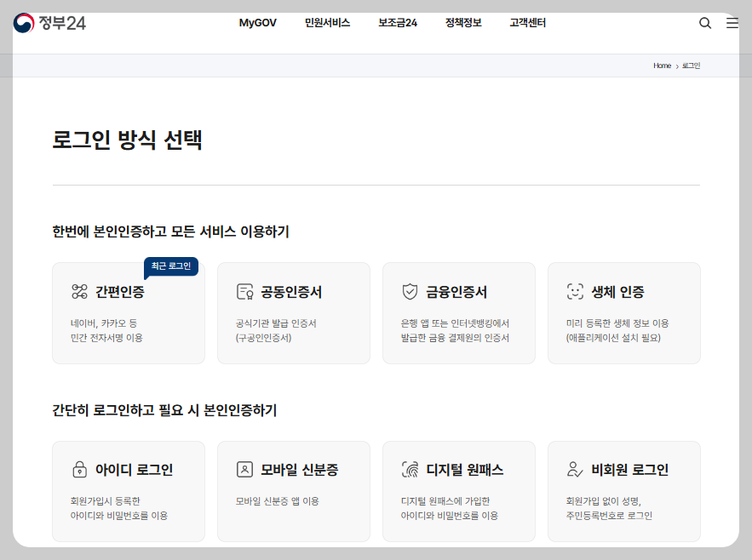
Task: Click the 금융인증서 shield icon
Action: [410, 292]
